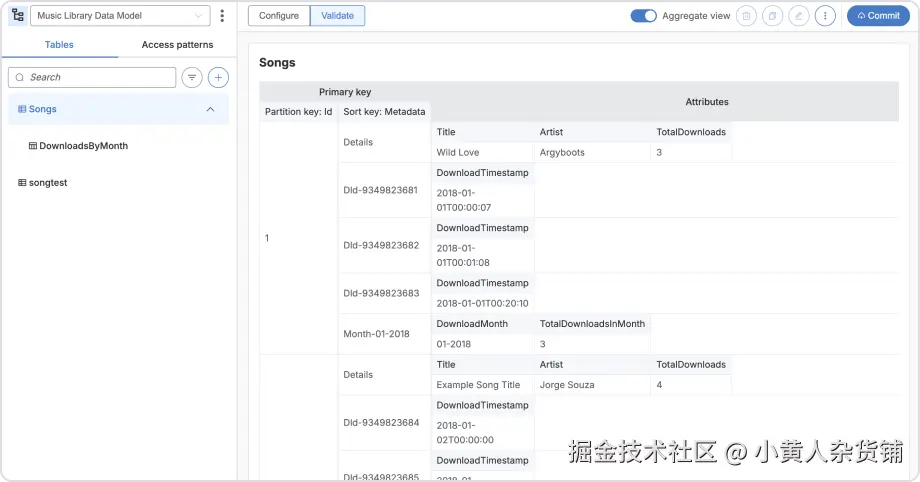The width and height of the screenshot is (920, 482).
Task: Click the data model tree icon
Action: [18, 16]
